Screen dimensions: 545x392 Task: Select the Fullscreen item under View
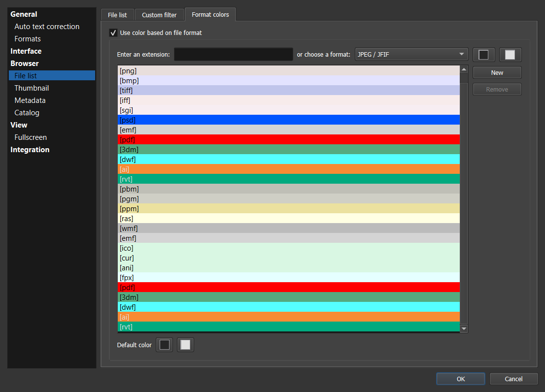31,137
